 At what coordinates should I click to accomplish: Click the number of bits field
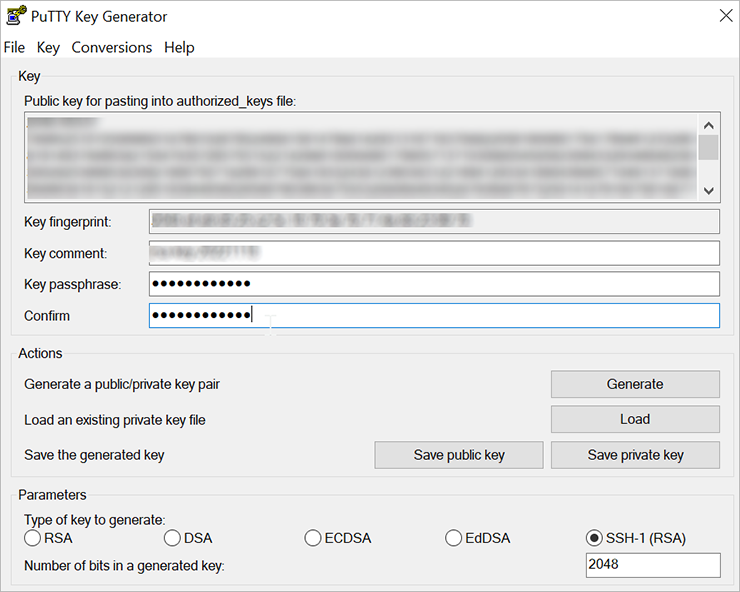tap(653, 565)
